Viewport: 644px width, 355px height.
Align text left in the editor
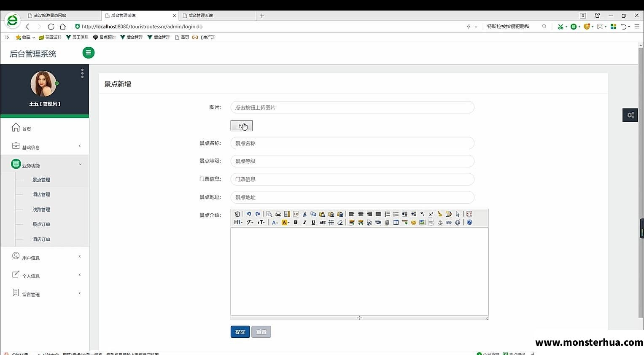point(351,214)
